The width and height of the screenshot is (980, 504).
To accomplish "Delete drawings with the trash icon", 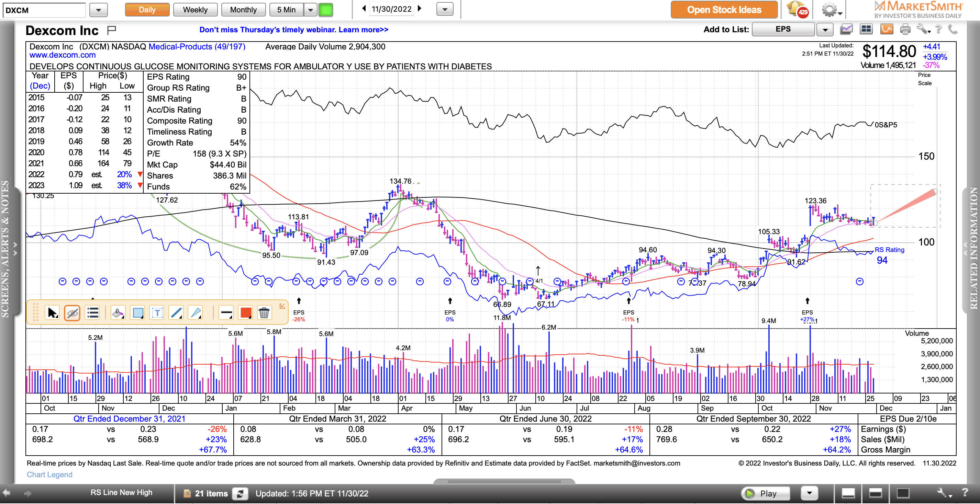I will [x=264, y=313].
